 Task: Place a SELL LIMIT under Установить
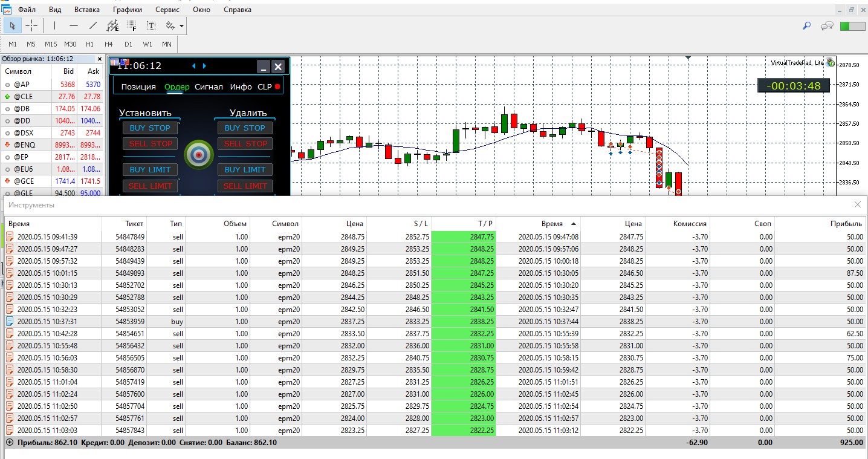(x=151, y=186)
